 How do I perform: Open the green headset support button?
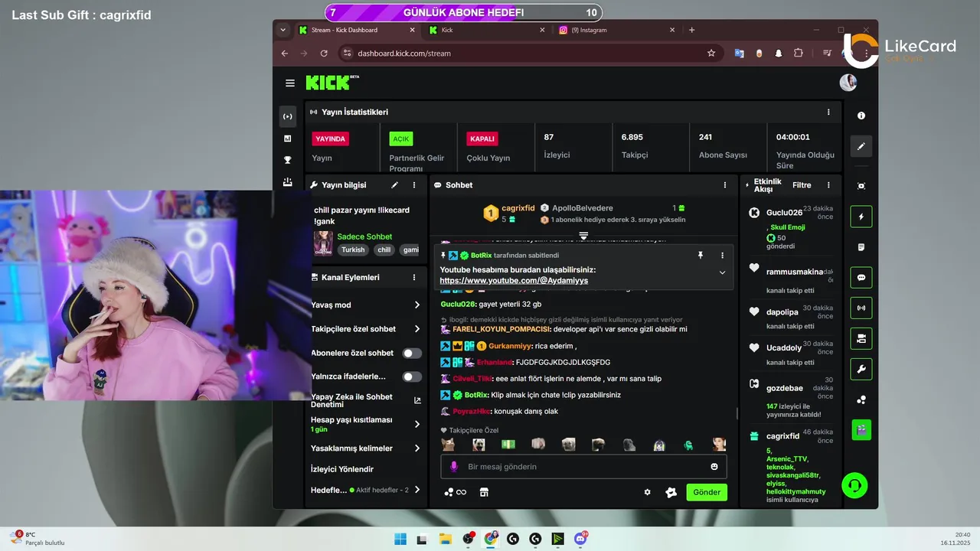pyautogui.click(x=854, y=485)
